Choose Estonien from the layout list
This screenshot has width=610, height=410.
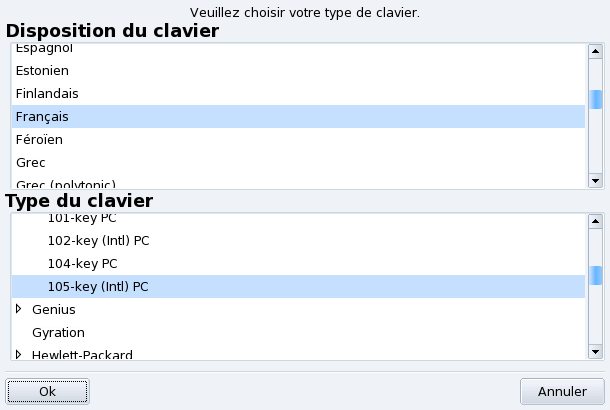coord(42,71)
